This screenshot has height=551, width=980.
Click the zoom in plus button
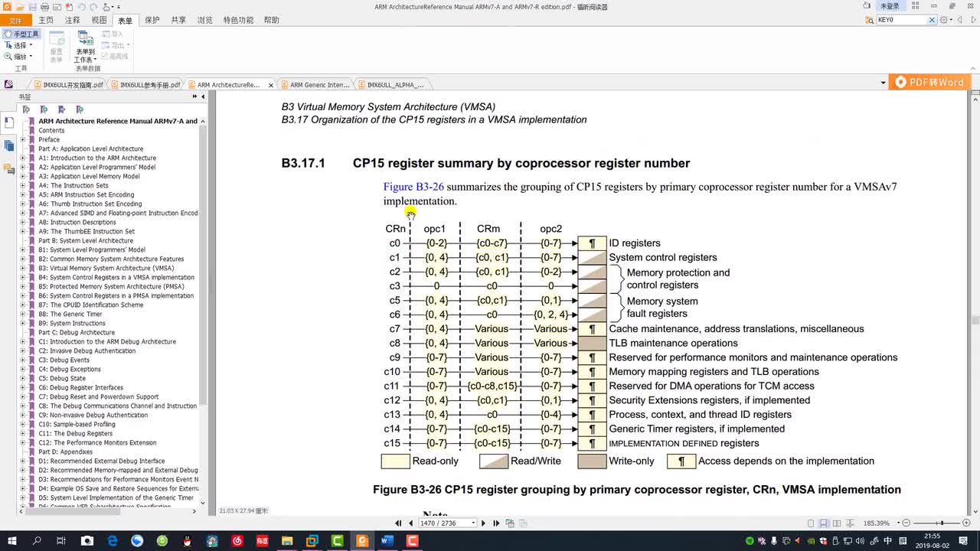966,523
